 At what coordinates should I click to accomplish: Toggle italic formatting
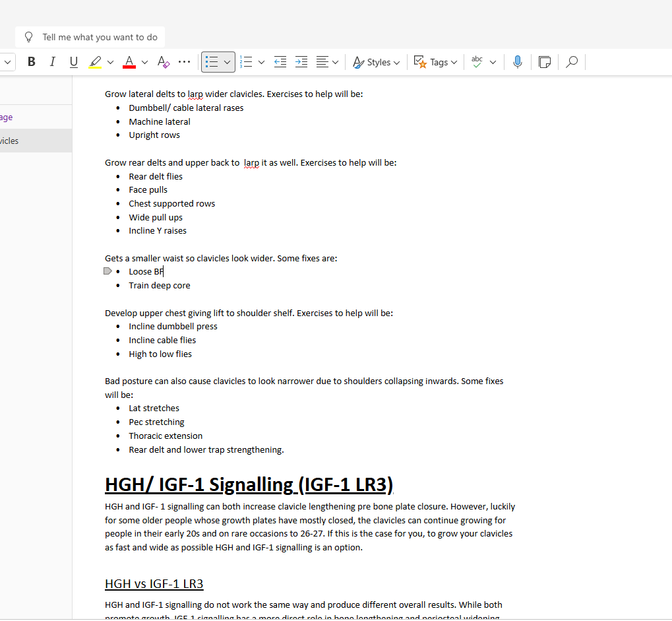click(x=52, y=62)
